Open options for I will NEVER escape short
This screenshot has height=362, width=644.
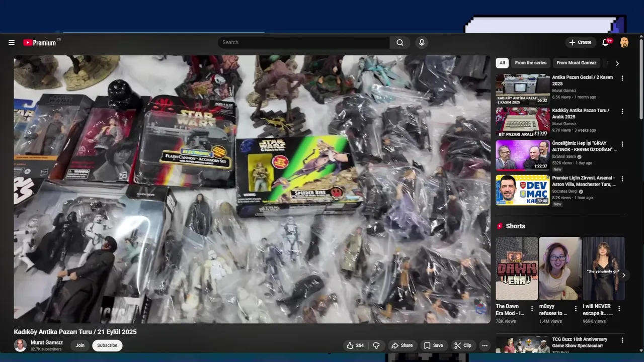[619, 309]
